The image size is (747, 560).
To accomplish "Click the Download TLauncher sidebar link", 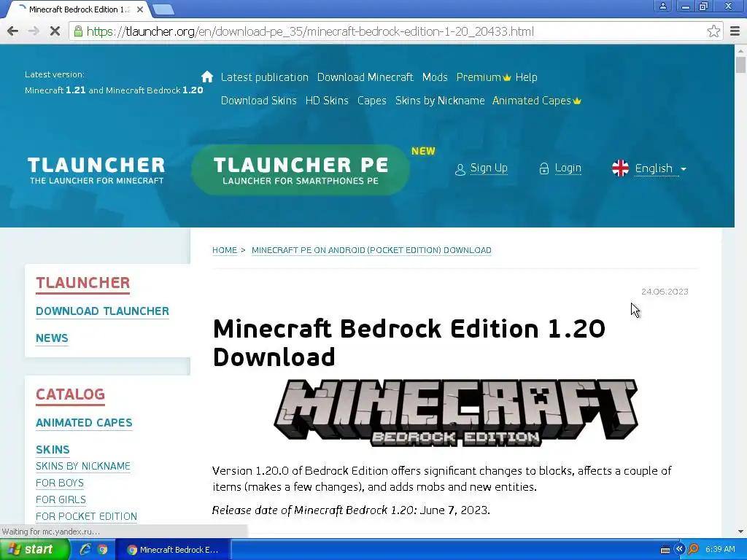I will click(102, 311).
